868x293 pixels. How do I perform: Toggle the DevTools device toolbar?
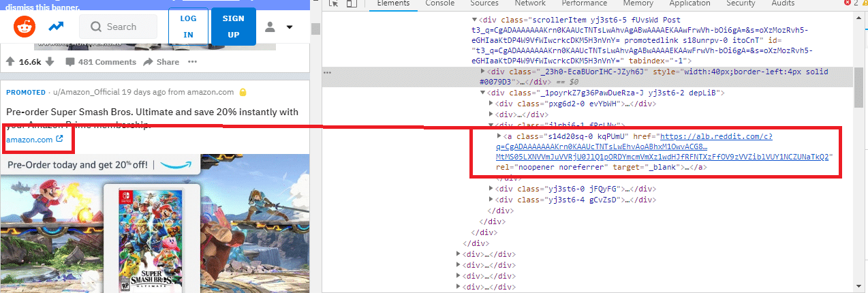(x=352, y=3)
